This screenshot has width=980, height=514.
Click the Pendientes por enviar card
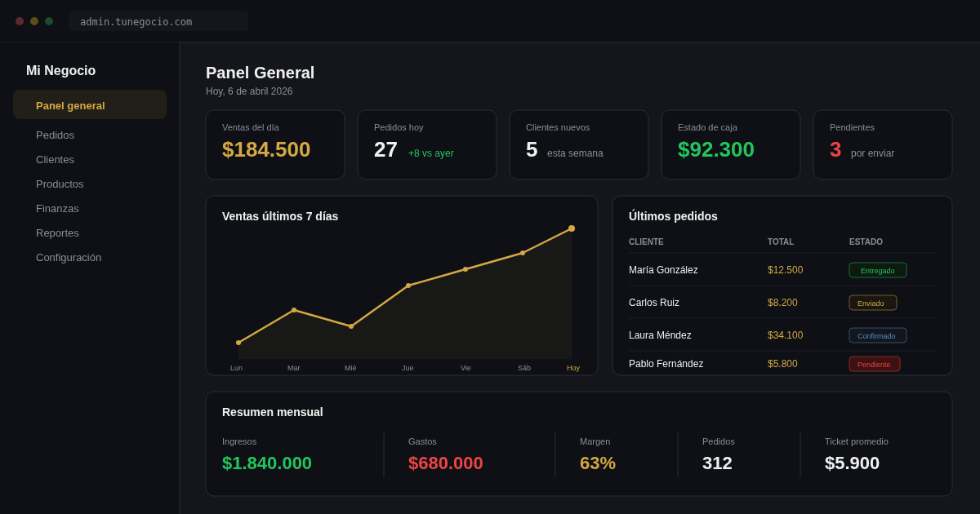click(x=883, y=144)
